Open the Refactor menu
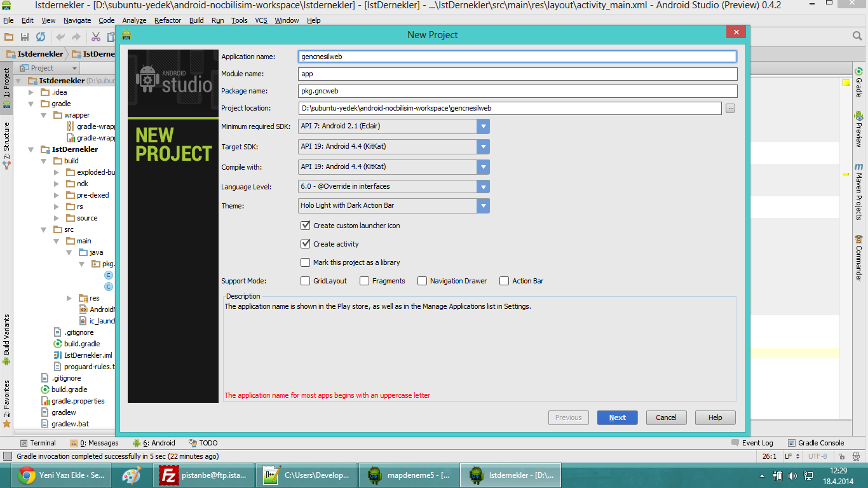Image resolution: width=868 pixels, height=488 pixels. tap(168, 20)
